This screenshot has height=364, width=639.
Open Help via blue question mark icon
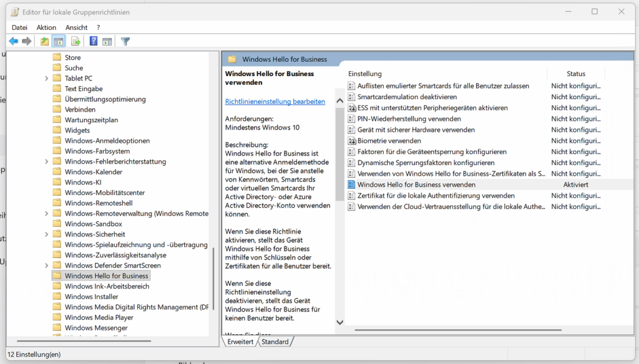[x=94, y=41]
